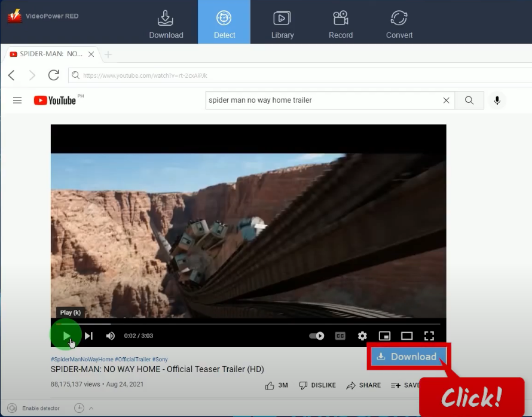Viewport: 532px width, 417px height.
Task: Enter fullscreen mode
Action: click(x=429, y=336)
